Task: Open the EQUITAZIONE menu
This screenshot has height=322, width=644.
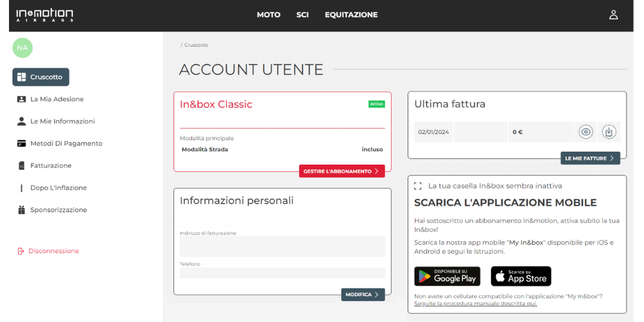Action: [x=351, y=15]
